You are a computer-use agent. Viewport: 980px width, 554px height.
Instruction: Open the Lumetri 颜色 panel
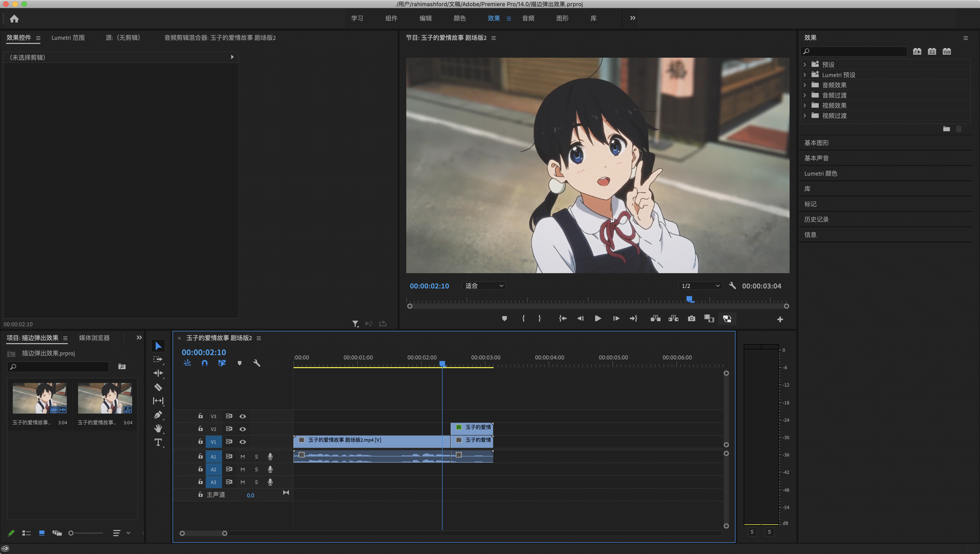[820, 174]
